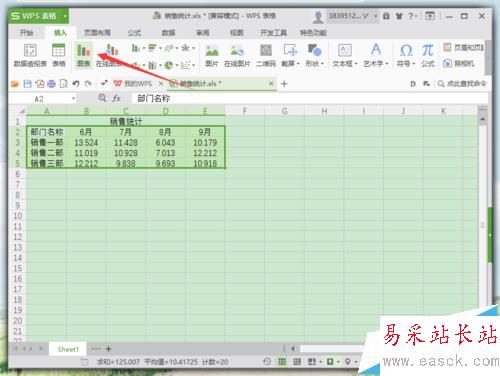
Task: Switch to the 开始 ribbon tab
Action: (x=26, y=33)
